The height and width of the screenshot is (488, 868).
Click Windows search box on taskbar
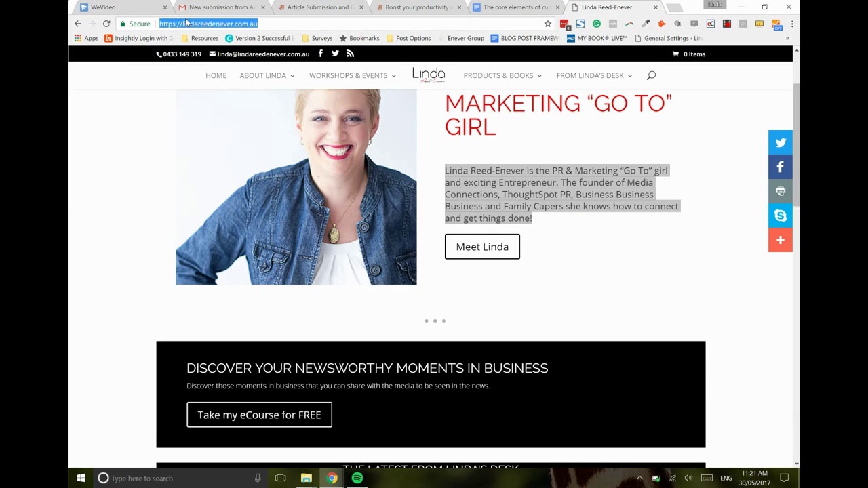click(x=180, y=478)
